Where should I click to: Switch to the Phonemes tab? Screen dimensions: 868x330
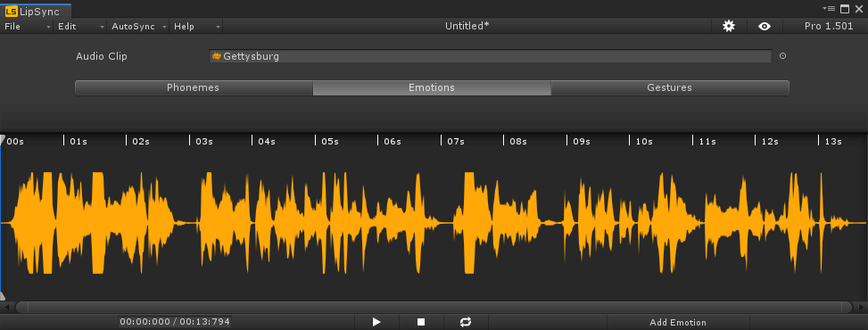point(194,87)
